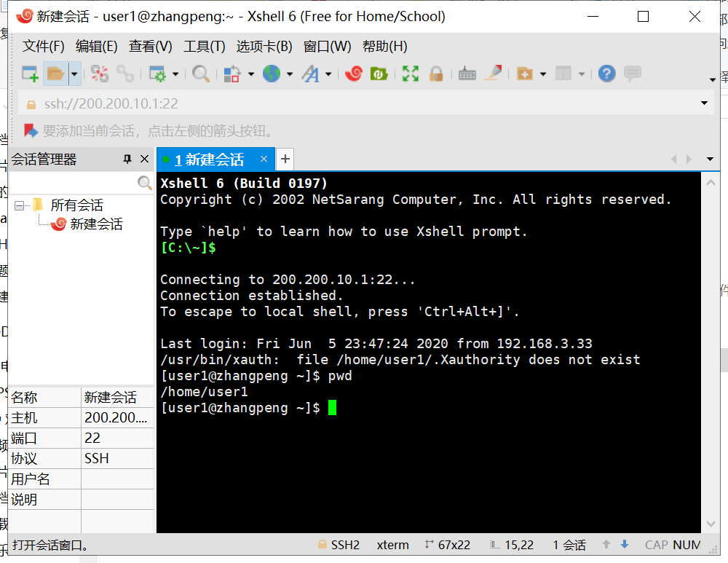Open the 编辑(E) menu
Image resolution: width=728 pixels, height=563 pixels.
coord(97,47)
